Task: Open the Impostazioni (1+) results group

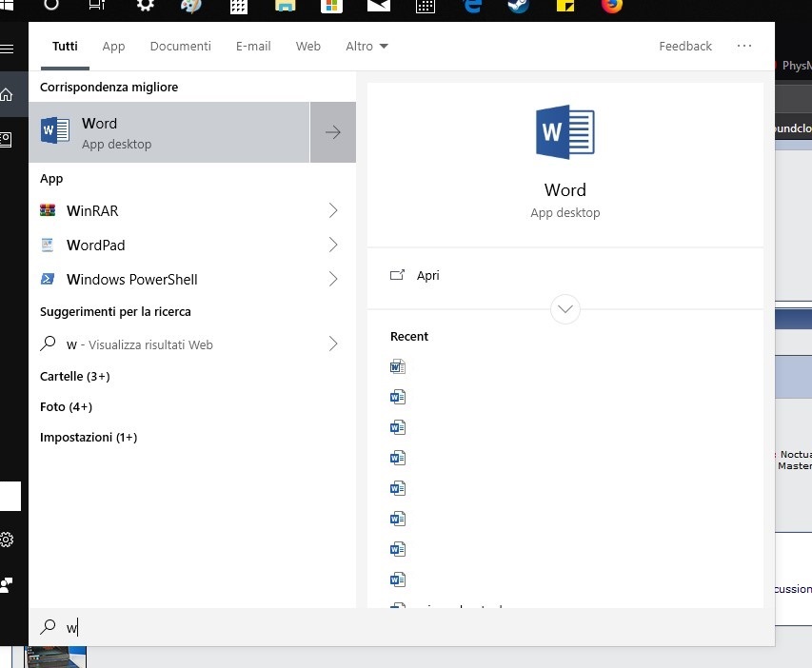Action: pyautogui.click(x=89, y=437)
